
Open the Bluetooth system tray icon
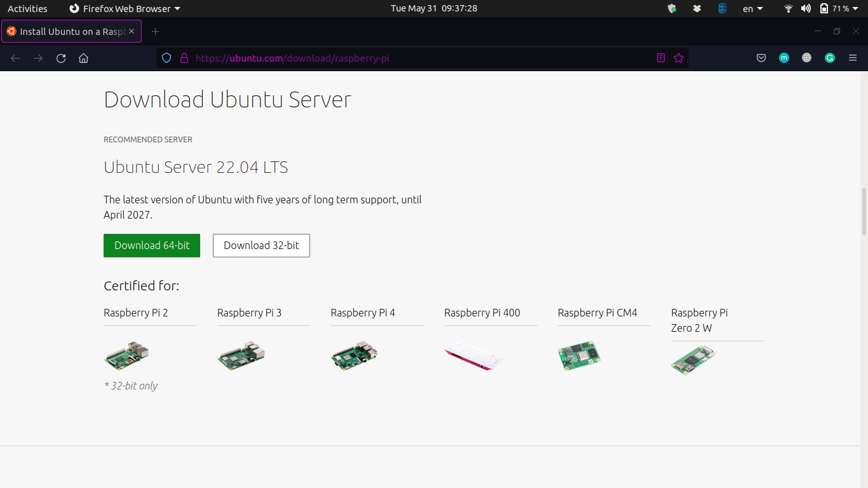pos(722,8)
